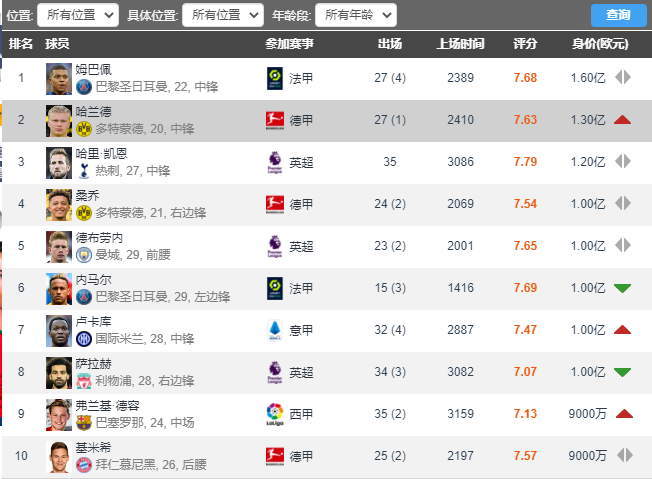This screenshot has height=479, width=652.
Task: Click the LaLiga logo in 弗兰基·德容 row
Action: point(275,415)
